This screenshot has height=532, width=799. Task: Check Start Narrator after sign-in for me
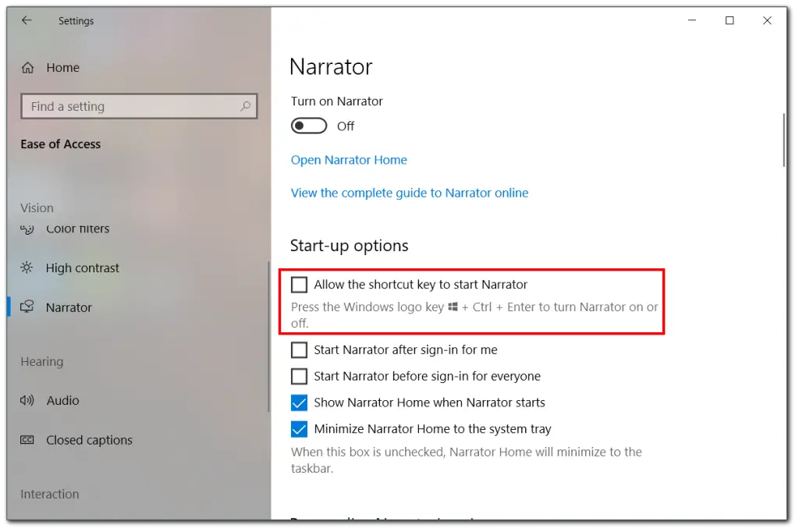tap(299, 349)
